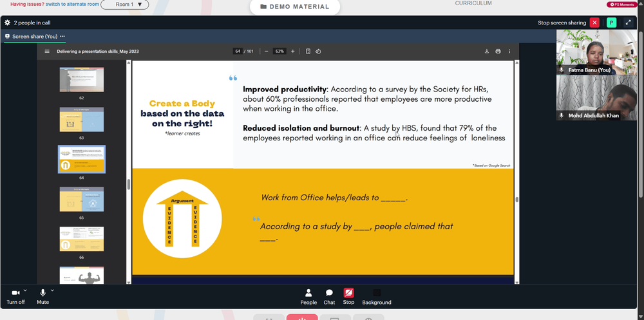The height and width of the screenshot is (320, 644).
Task: Click the thumbnail panel scrollbar handle
Action: coord(129,184)
